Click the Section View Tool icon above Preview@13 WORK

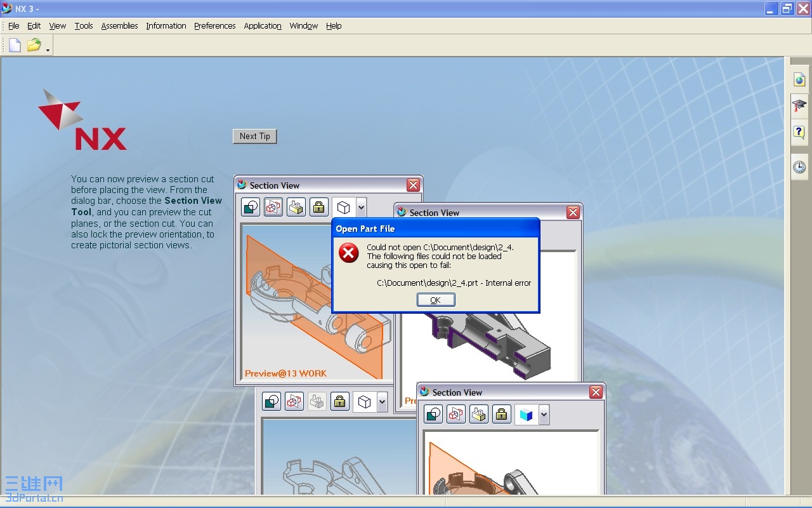click(x=251, y=207)
